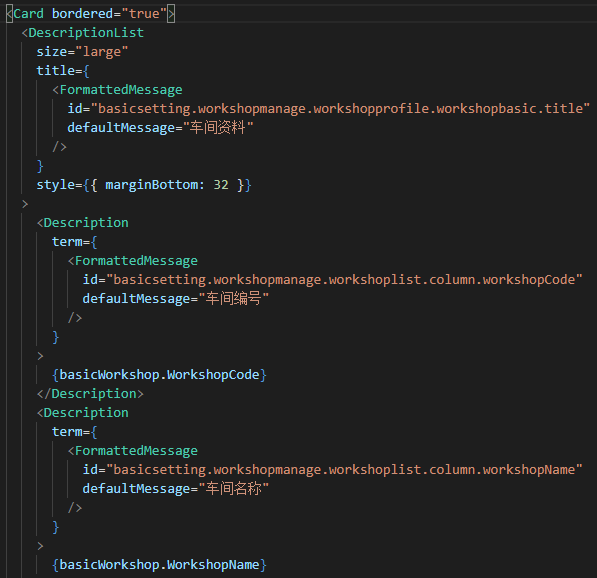Click the DescriptionList opening tag

coord(83,33)
